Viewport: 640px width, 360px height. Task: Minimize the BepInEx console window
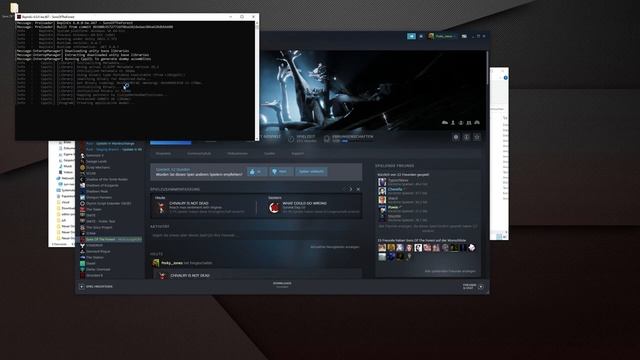click(231, 17)
